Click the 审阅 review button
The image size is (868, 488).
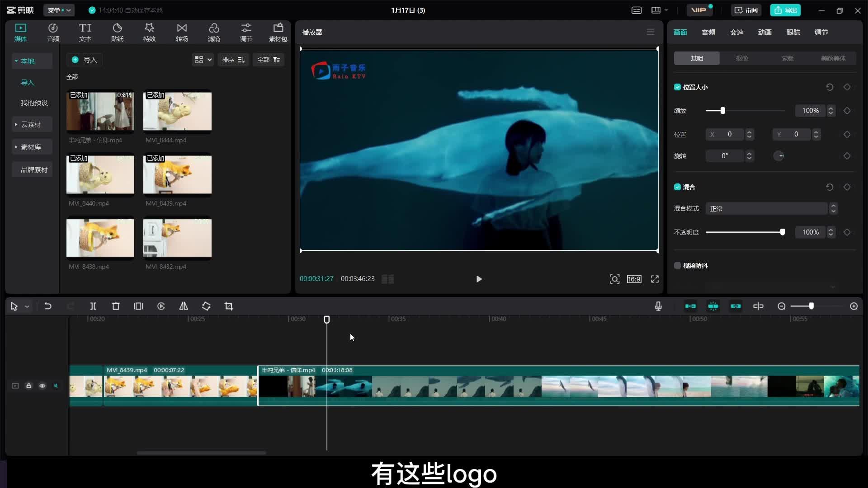[x=746, y=10]
